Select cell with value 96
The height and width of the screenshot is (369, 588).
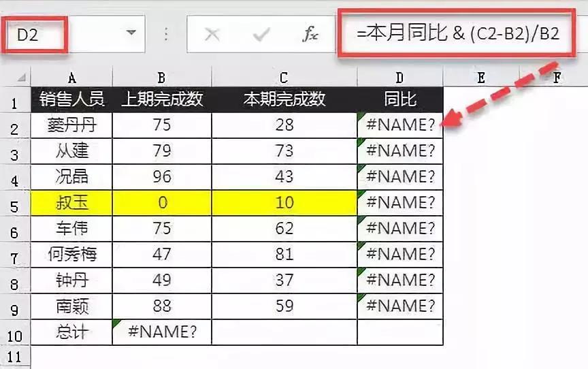click(x=162, y=177)
